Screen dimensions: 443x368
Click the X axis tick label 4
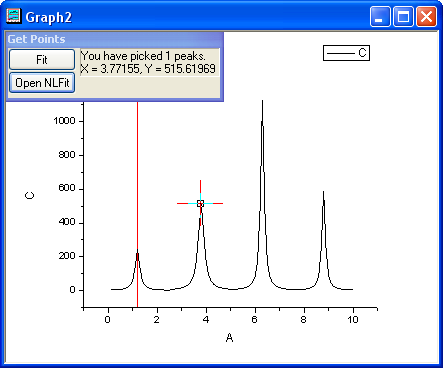click(206, 319)
